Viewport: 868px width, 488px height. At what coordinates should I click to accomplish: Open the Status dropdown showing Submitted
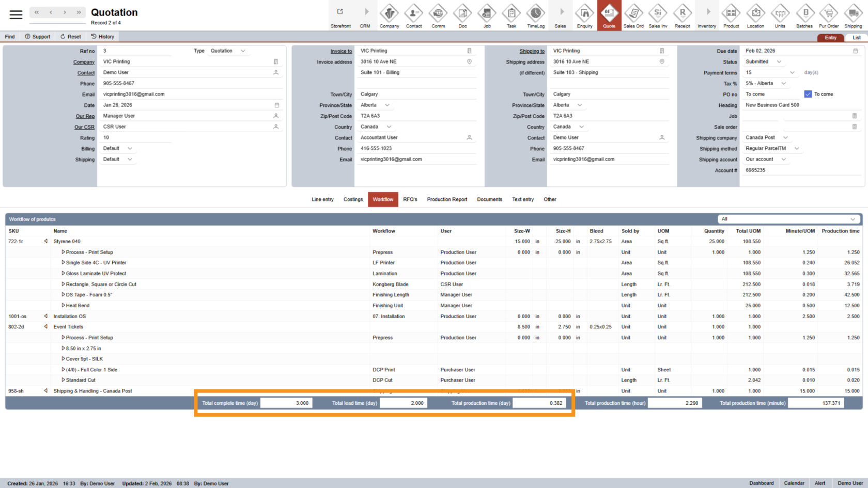765,61
